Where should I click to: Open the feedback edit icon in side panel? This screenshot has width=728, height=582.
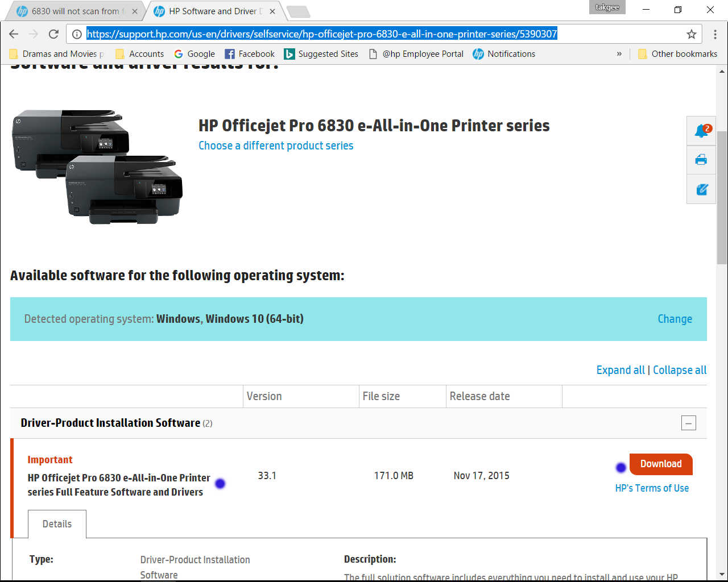click(x=701, y=189)
